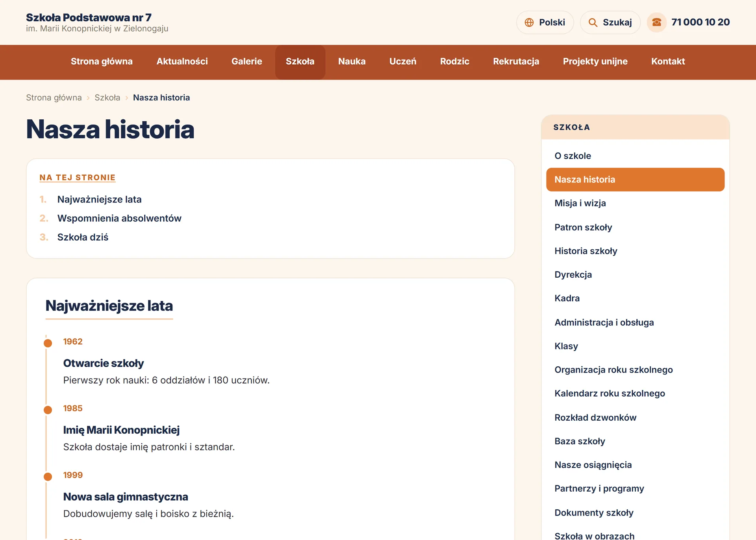
Task: Jump to the Wspomnienia absolwentów section
Action: click(119, 218)
